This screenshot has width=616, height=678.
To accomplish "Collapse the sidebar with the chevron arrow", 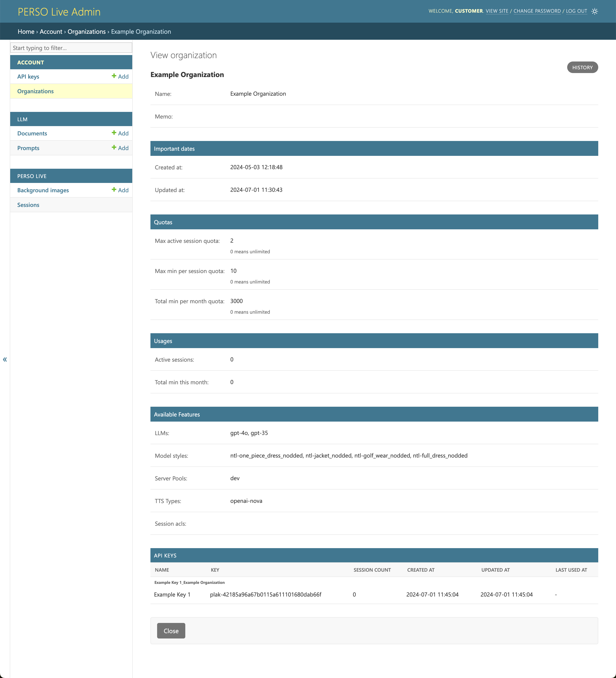I will click(5, 359).
